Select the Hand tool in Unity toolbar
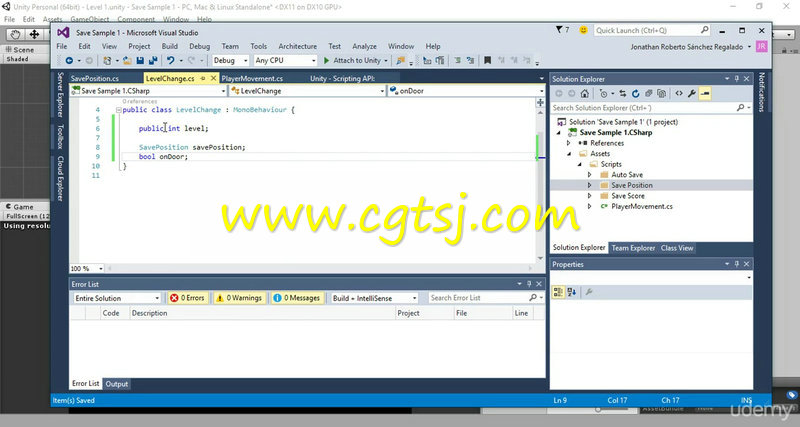 [x=15, y=35]
